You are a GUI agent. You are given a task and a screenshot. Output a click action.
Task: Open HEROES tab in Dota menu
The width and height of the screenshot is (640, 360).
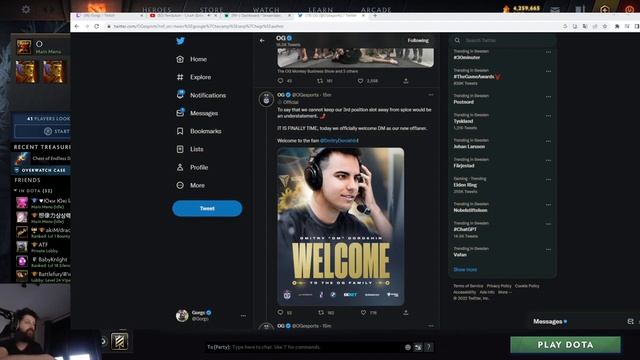tap(157, 9)
